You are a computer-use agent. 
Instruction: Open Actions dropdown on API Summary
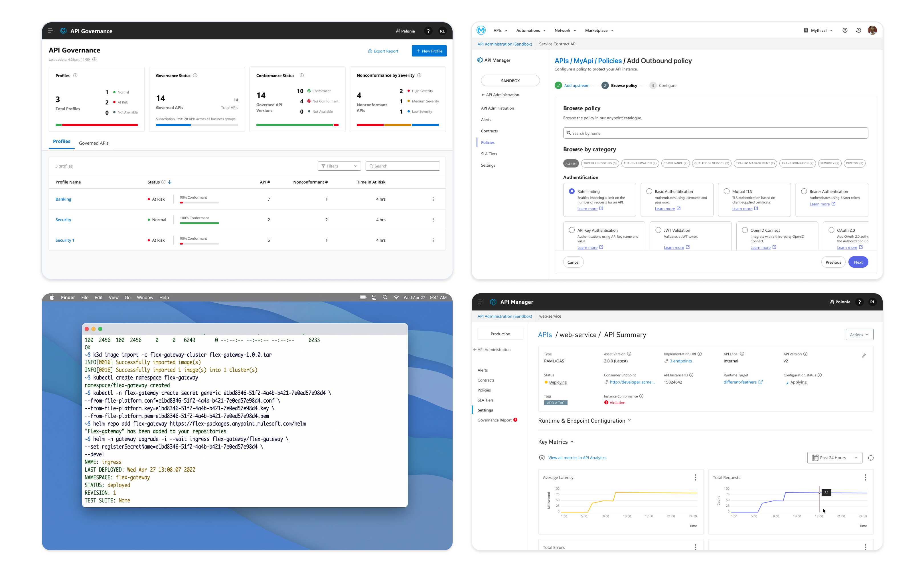click(x=859, y=335)
